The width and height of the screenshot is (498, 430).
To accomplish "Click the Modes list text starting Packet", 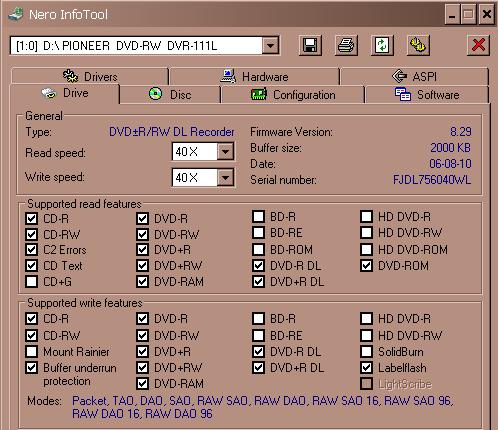I will point(262,407).
